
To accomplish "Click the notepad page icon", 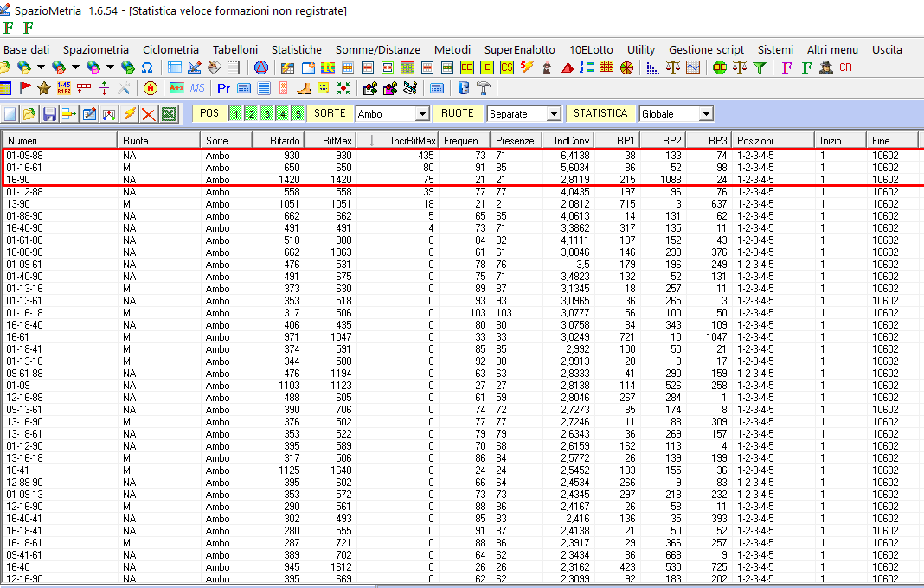I will tap(234, 67).
